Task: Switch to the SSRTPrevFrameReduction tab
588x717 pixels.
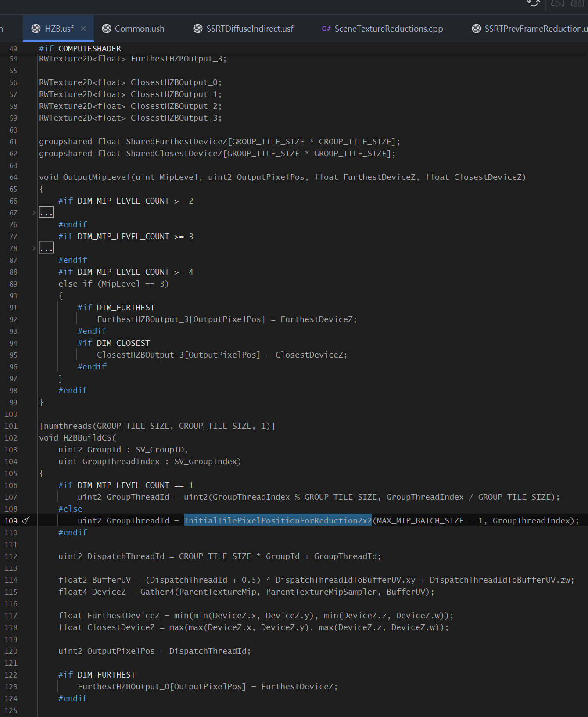Action: [x=534, y=29]
